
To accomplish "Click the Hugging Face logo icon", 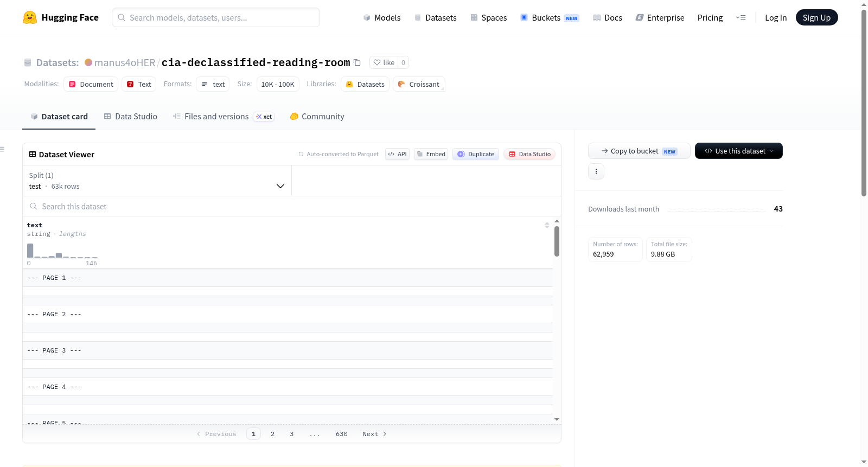I will pyautogui.click(x=30, y=17).
